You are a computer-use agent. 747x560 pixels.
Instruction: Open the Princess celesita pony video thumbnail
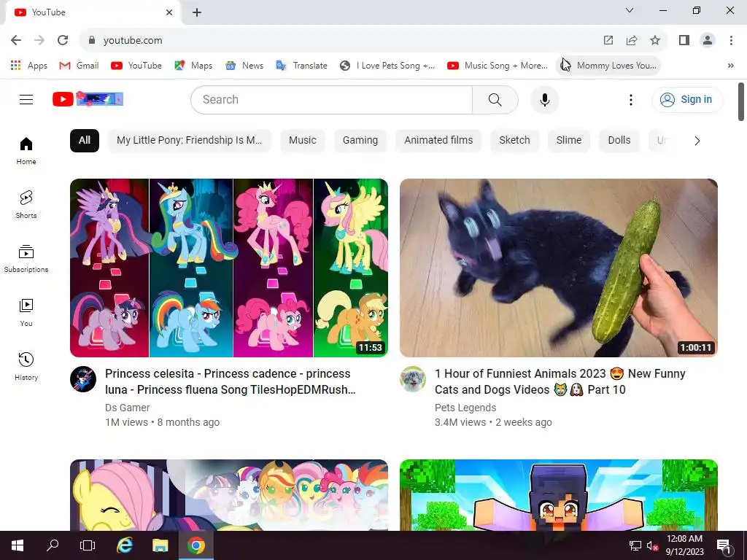[228, 268]
